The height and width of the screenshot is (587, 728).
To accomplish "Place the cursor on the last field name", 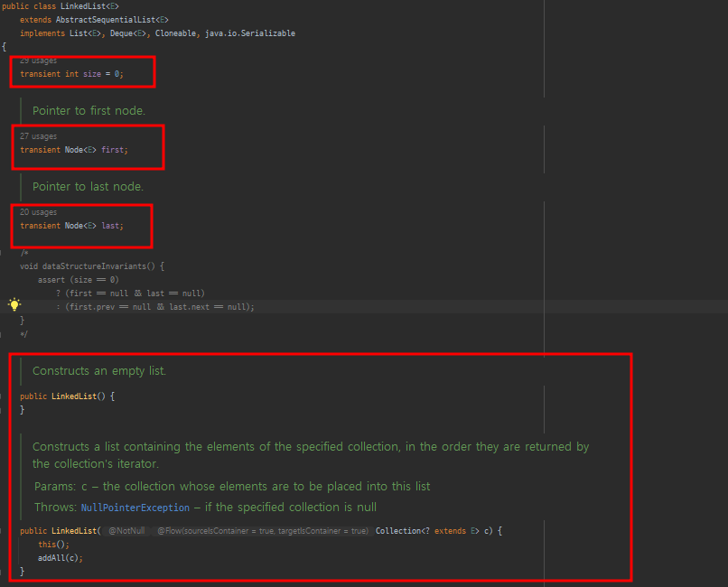I will coord(111,226).
